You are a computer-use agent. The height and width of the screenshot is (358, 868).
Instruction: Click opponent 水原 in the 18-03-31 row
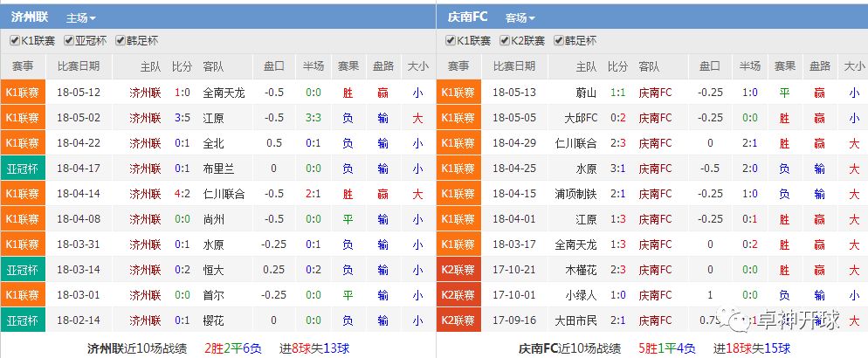[214, 244]
